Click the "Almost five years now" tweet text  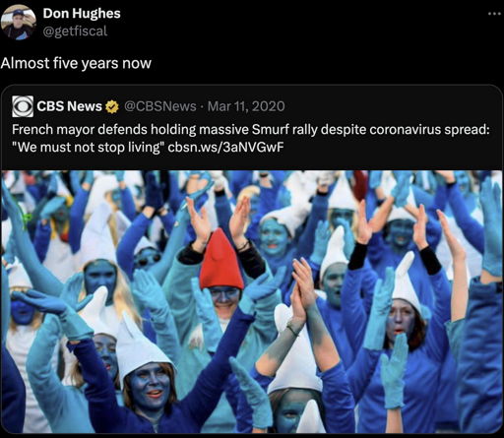76,63
